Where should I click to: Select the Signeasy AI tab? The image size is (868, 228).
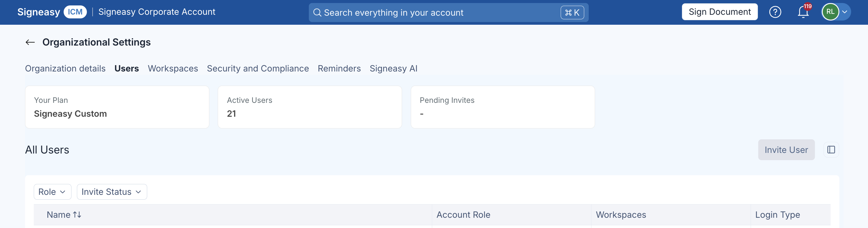393,68
